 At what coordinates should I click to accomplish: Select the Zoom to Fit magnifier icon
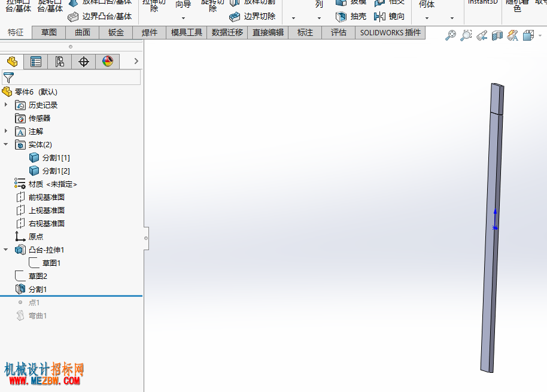pyautogui.click(x=451, y=35)
